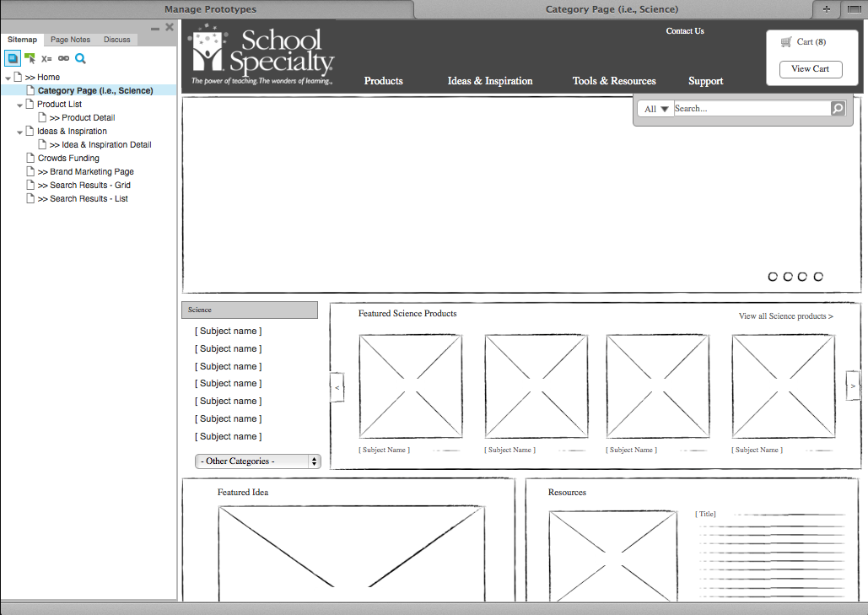Viewport: 868px width, 615px height.
Task: Open Brand Marketing Page in sitemap
Action: pos(86,171)
